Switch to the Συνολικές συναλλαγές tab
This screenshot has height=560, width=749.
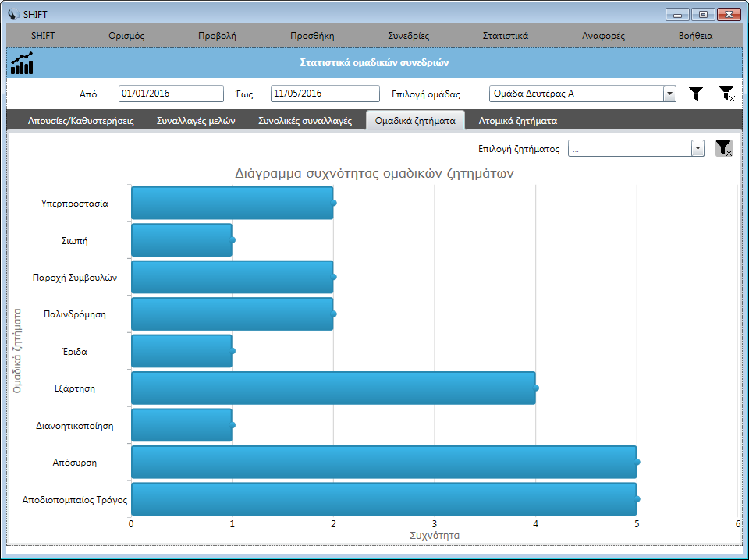(x=305, y=121)
